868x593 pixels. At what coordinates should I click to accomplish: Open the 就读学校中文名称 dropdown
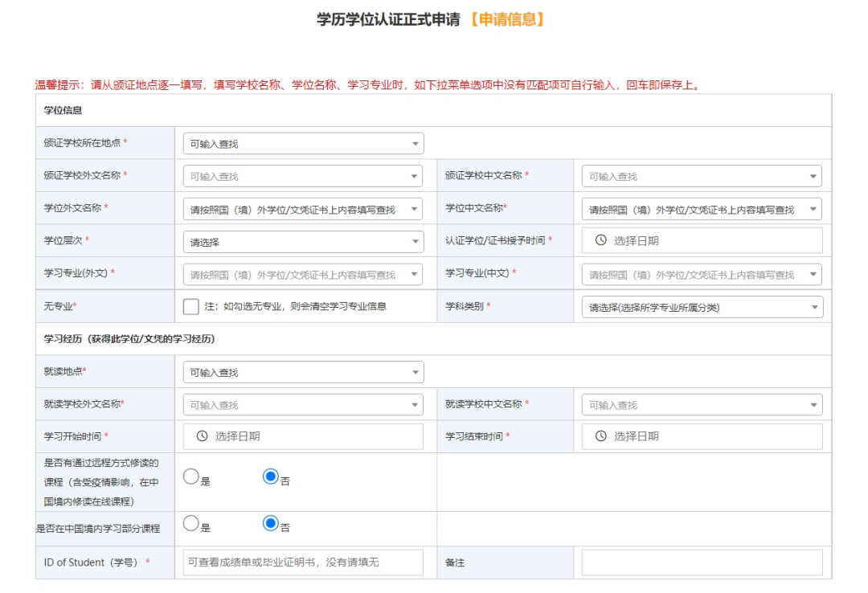coord(702,405)
